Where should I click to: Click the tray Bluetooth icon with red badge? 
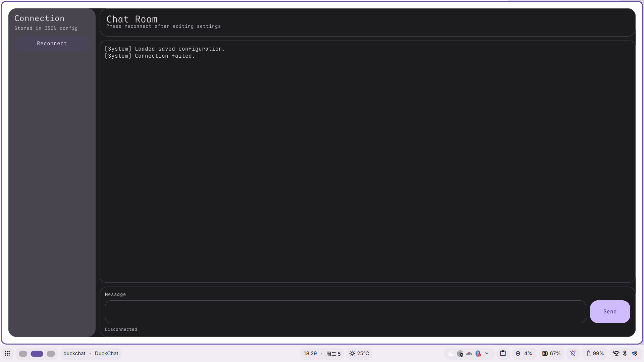pyautogui.click(x=478, y=353)
